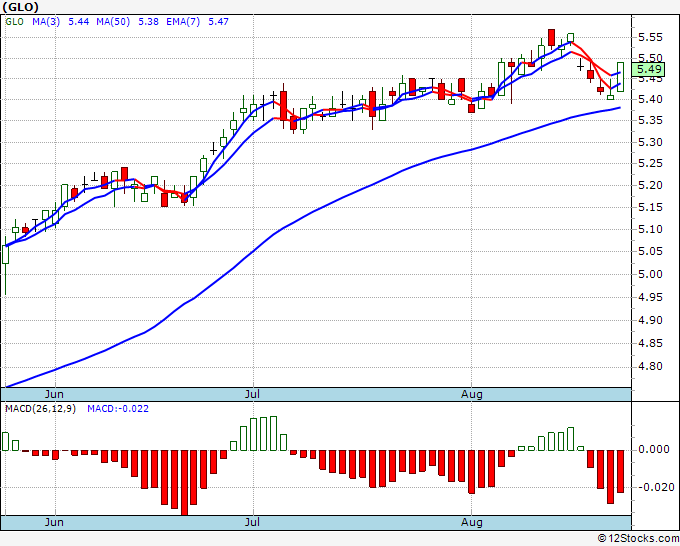The height and width of the screenshot is (546, 680).
Task: Select the EMA(7) indicator label
Action: pyautogui.click(x=183, y=22)
